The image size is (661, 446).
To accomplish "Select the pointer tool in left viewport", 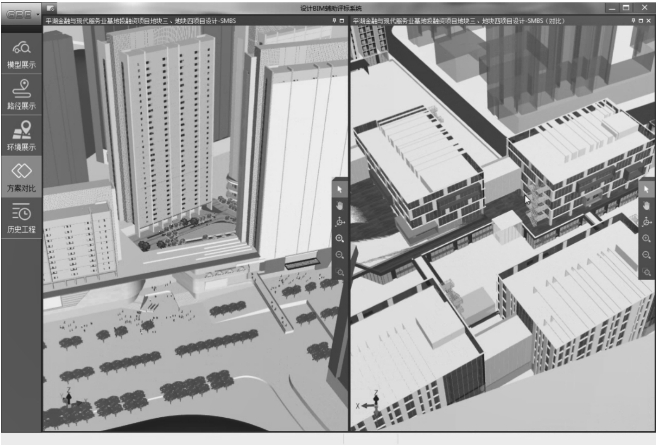I will coord(340,189).
